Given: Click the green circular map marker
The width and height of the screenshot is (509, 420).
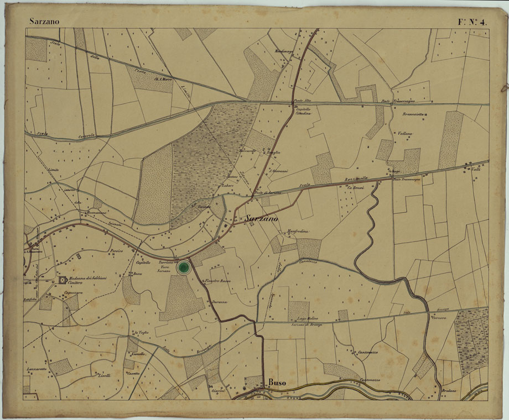Looking at the screenshot, I should 185,268.
